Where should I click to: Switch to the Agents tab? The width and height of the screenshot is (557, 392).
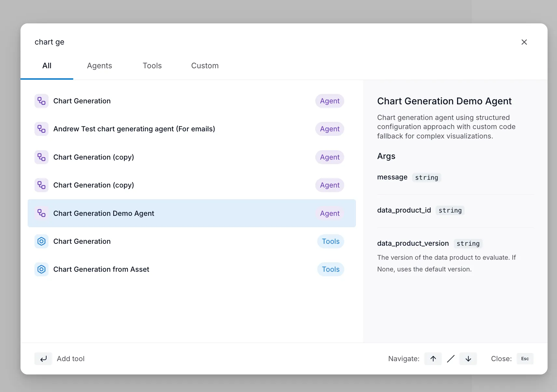pos(99,66)
